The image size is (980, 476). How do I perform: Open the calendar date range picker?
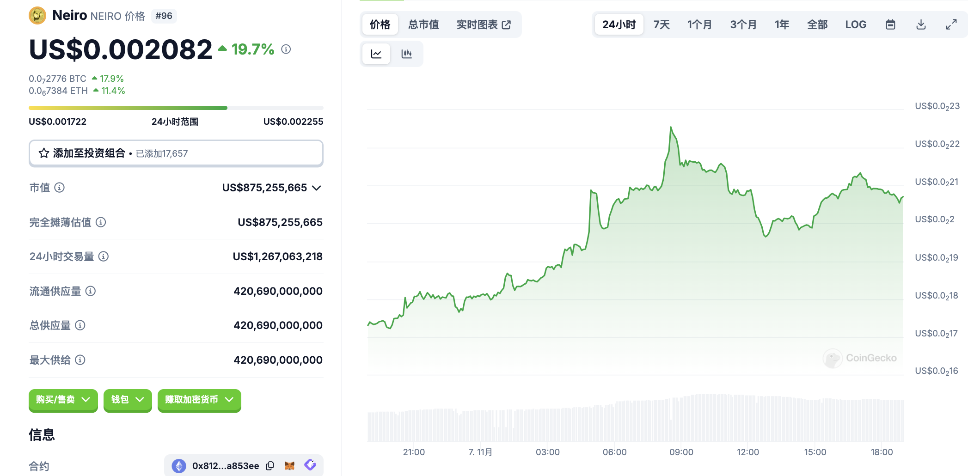pyautogui.click(x=890, y=24)
